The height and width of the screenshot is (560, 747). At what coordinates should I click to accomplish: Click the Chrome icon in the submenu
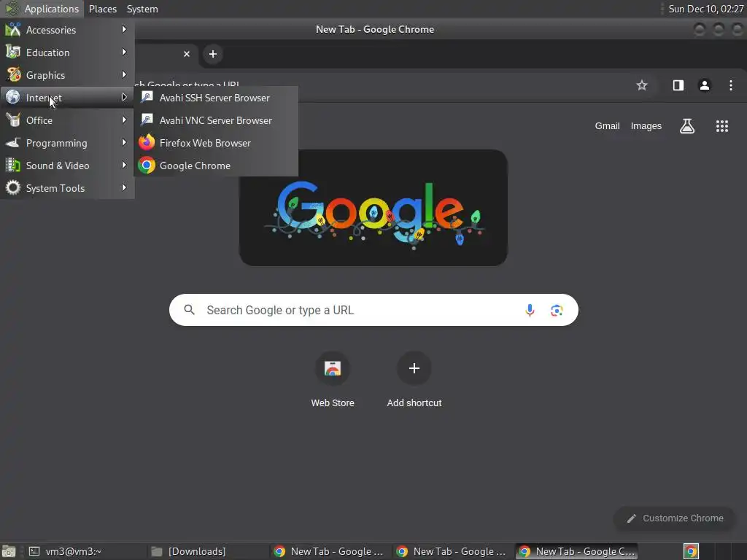[x=147, y=166]
